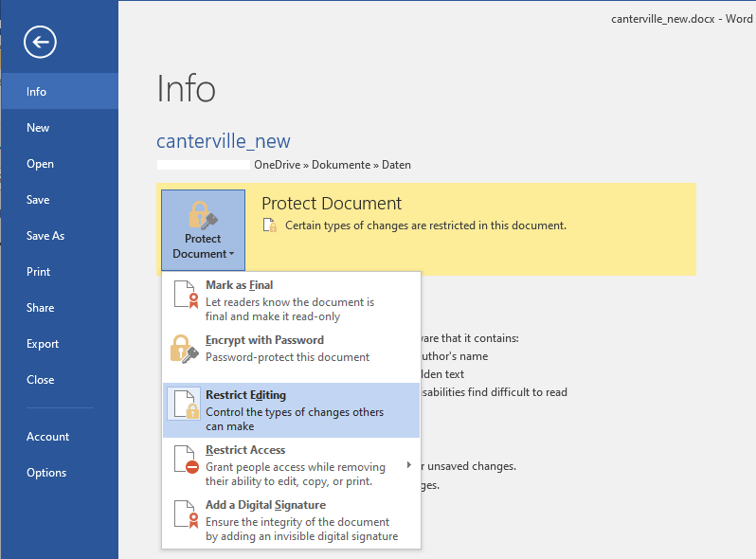Click Close in the sidebar menu
Screen dimensions: 756x559
pos(41,380)
